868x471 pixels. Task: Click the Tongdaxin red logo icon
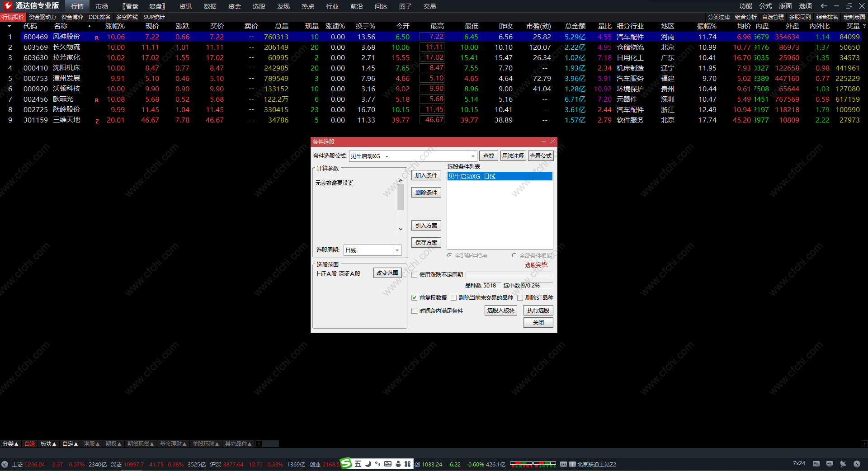8,6
